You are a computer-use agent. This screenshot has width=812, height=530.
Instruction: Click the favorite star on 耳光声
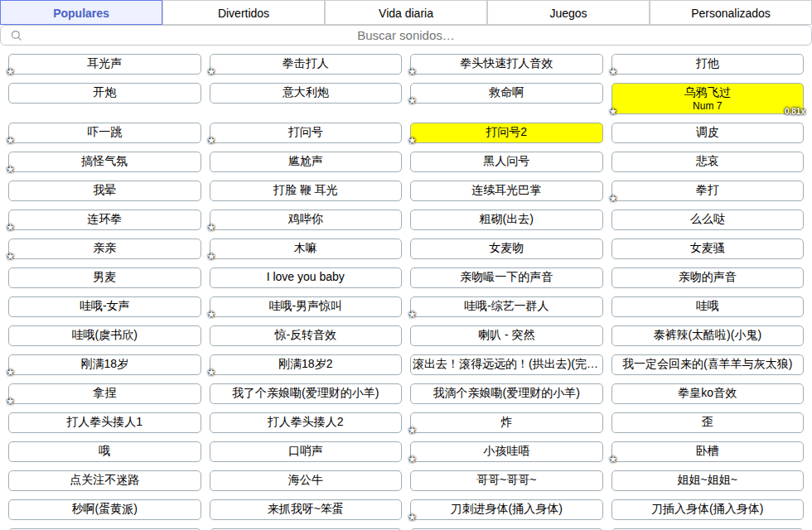pos(10,72)
